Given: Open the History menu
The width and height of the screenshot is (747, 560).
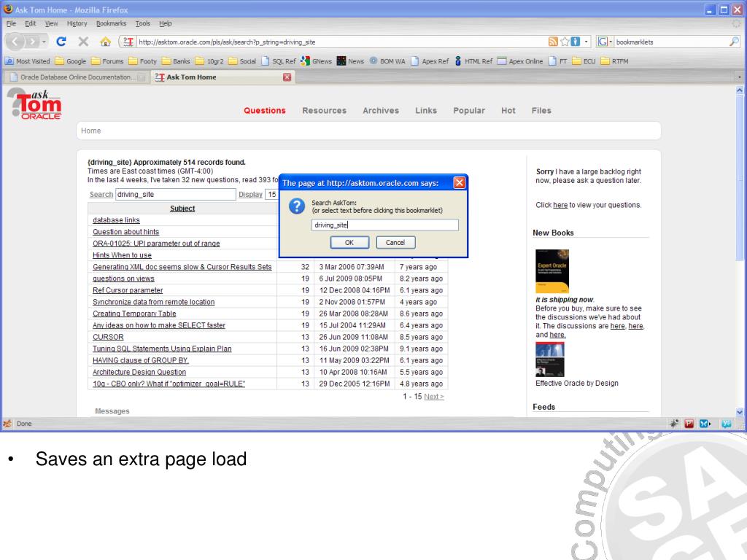Looking at the screenshot, I should (x=77, y=23).
